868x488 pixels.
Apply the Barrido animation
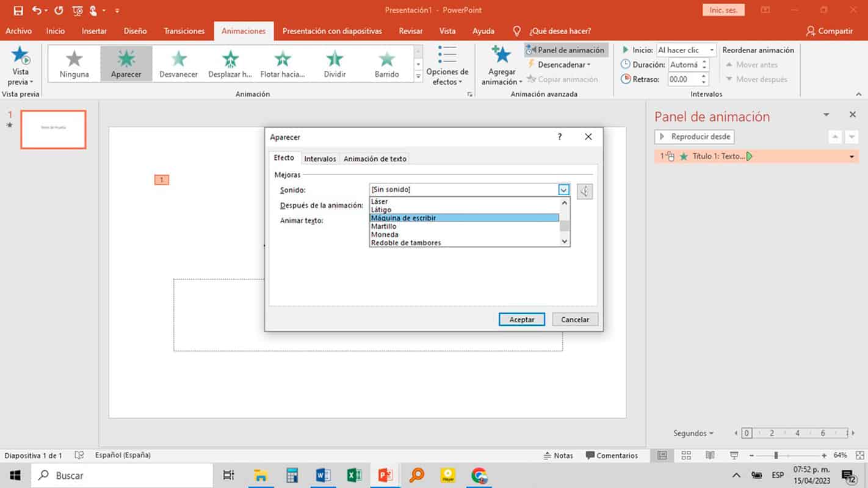click(387, 64)
